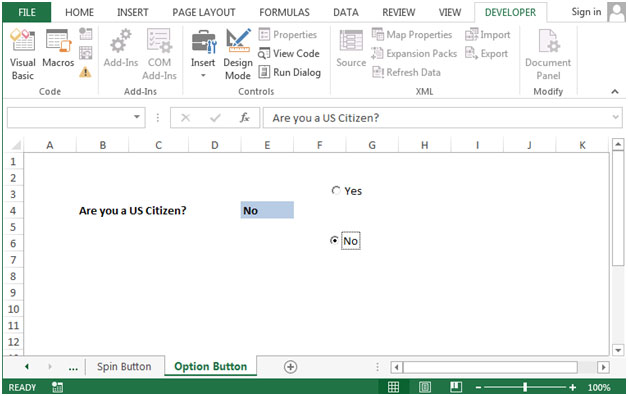Switch to the INSERT tab
628x396 pixels.
133,12
